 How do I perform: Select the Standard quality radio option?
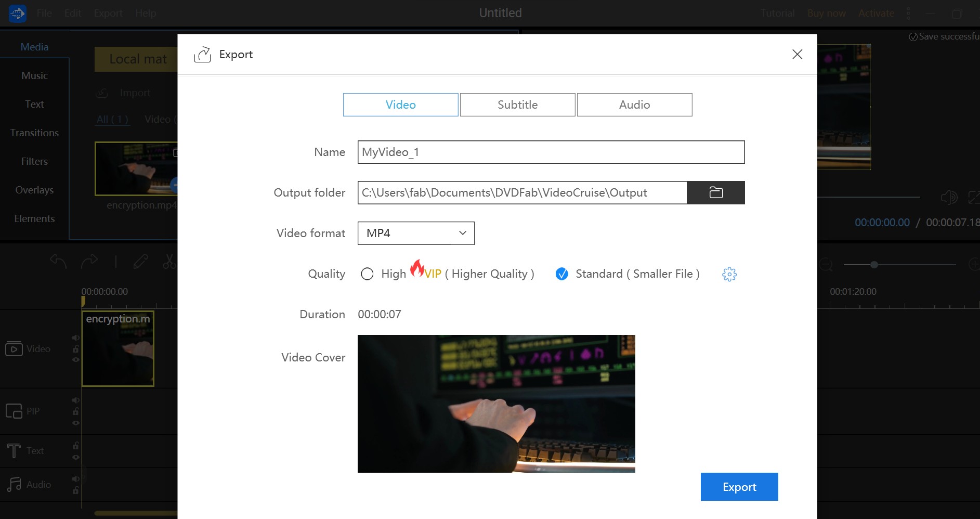tap(562, 274)
